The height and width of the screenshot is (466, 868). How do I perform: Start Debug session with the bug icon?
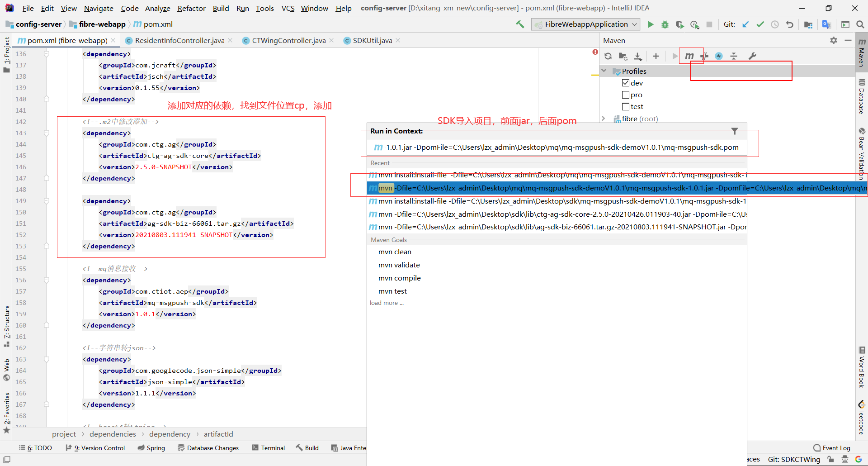coord(665,24)
